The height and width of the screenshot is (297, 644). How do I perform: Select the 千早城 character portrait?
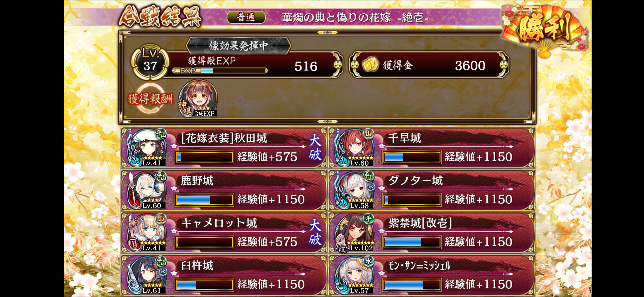pos(354,147)
